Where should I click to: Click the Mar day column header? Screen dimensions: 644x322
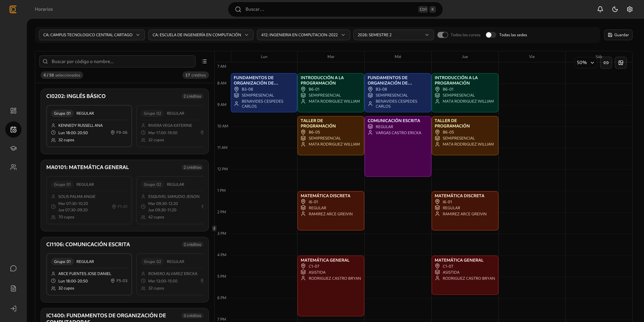pyautogui.click(x=331, y=57)
